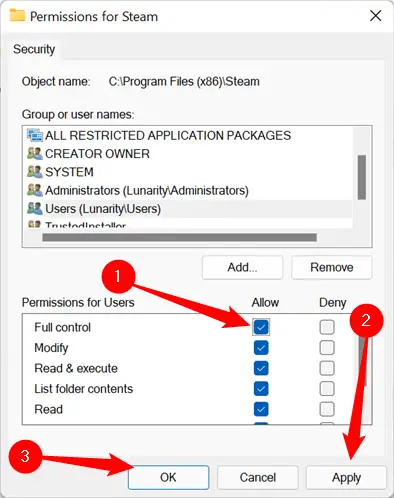Viewport: 394px width, 498px height.
Task: Check Deny box for List folder contents
Action: 327,389
